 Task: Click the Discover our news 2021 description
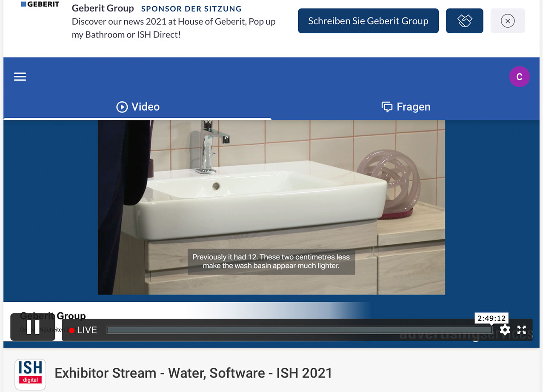coord(174,28)
